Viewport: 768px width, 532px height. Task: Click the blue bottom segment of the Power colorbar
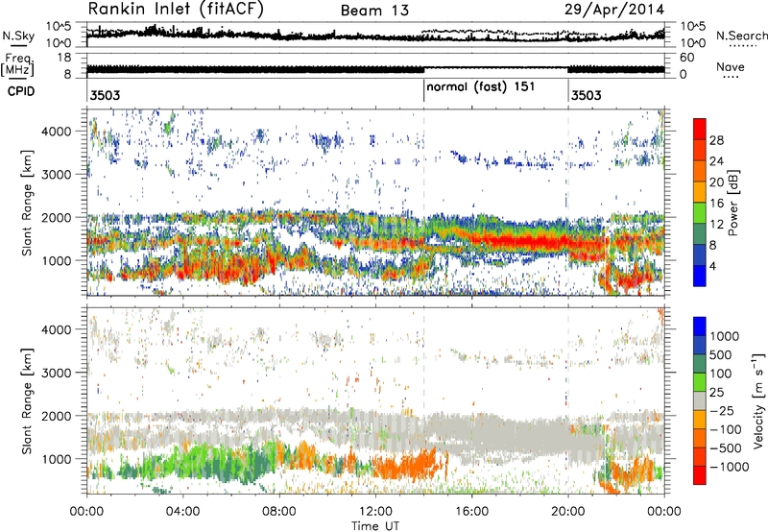(700, 276)
